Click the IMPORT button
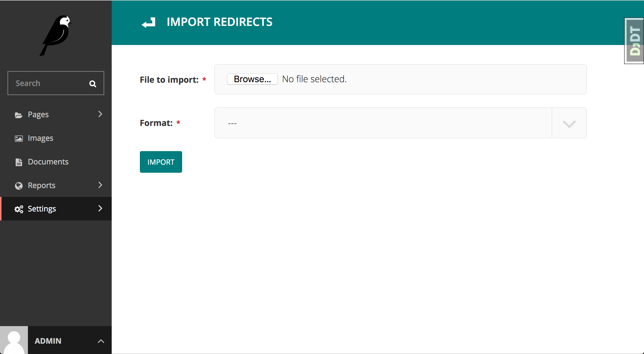 161,161
